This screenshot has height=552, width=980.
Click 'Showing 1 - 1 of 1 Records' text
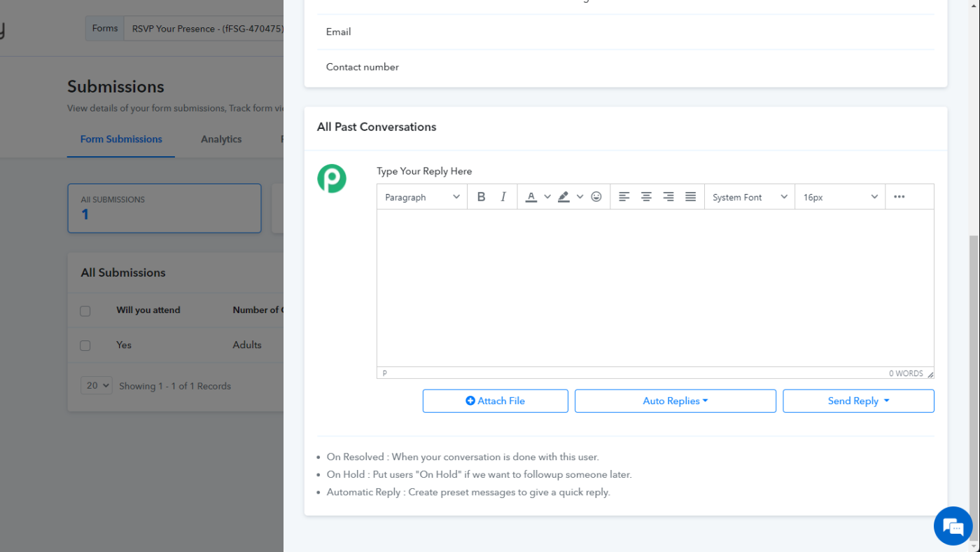coord(175,386)
